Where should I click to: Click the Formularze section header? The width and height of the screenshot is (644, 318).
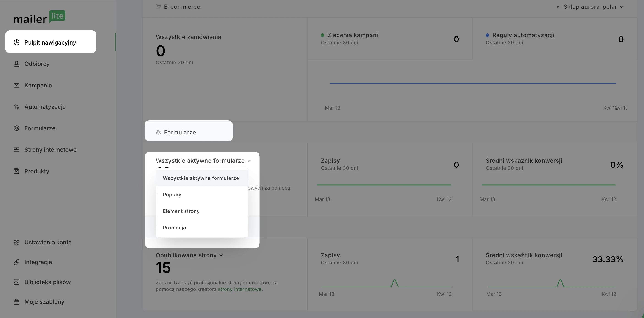[180, 132]
